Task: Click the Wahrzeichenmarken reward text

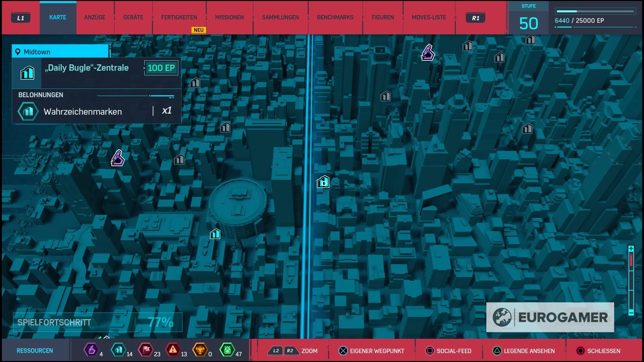Action: [83, 112]
